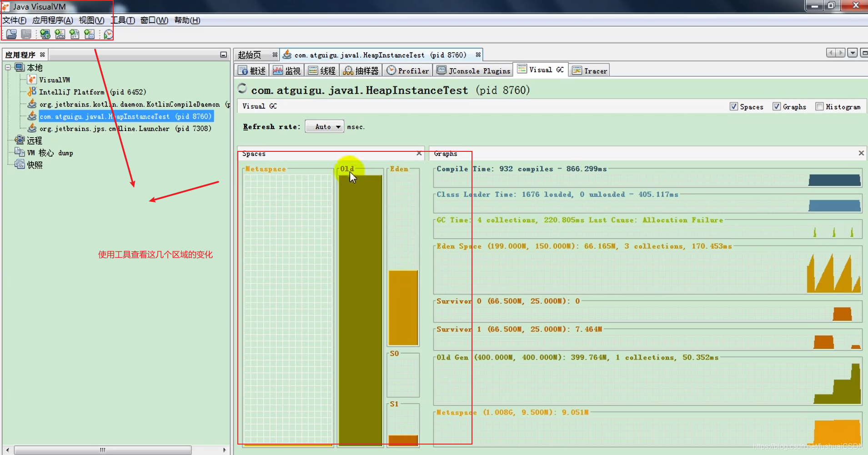
Task: Uncheck the Graphs checkbox
Action: point(777,106)
